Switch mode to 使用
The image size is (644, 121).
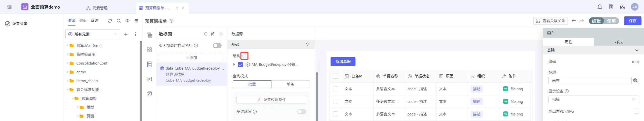[x=611, y=21]
